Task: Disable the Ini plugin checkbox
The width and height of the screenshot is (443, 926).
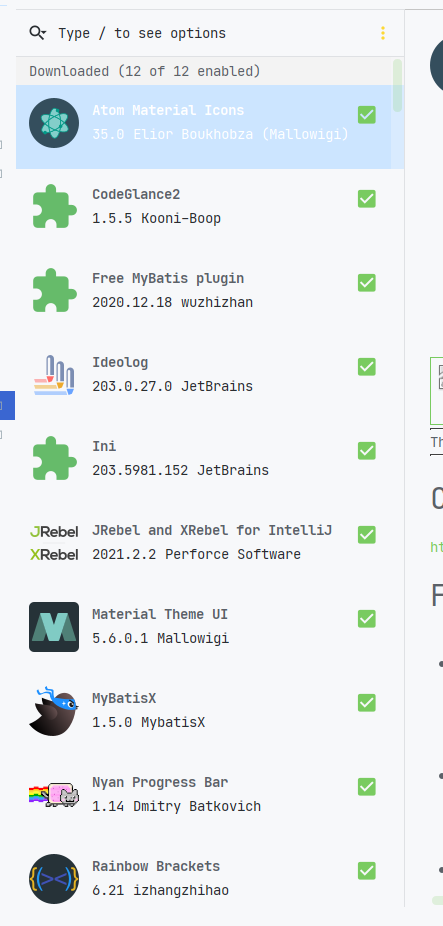Action: point(367,451)
